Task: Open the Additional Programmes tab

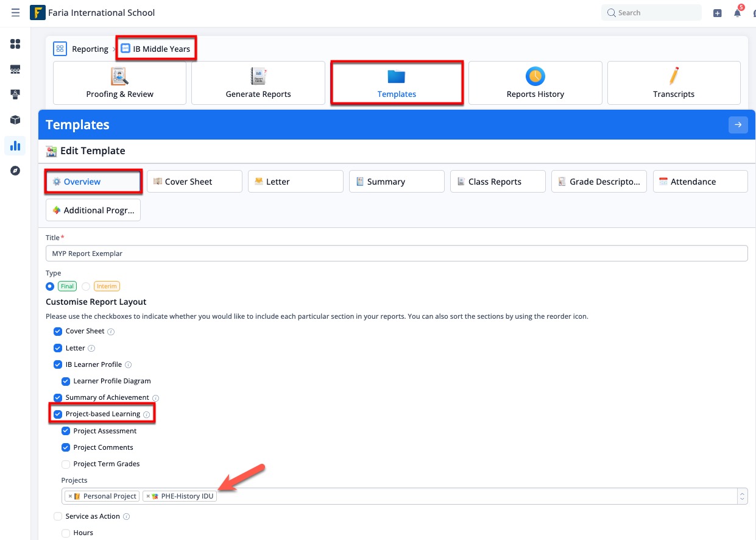Action: click(93, 210)
